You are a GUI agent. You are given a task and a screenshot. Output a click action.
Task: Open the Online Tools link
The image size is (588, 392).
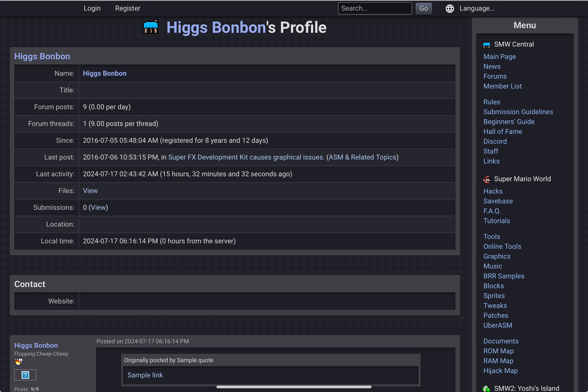click(x=502, y=246)
